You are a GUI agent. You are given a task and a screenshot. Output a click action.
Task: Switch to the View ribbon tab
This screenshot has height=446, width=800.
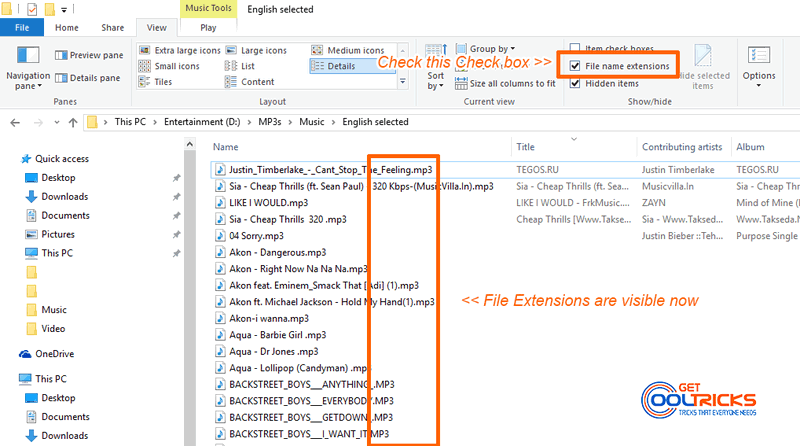(157, 28)
